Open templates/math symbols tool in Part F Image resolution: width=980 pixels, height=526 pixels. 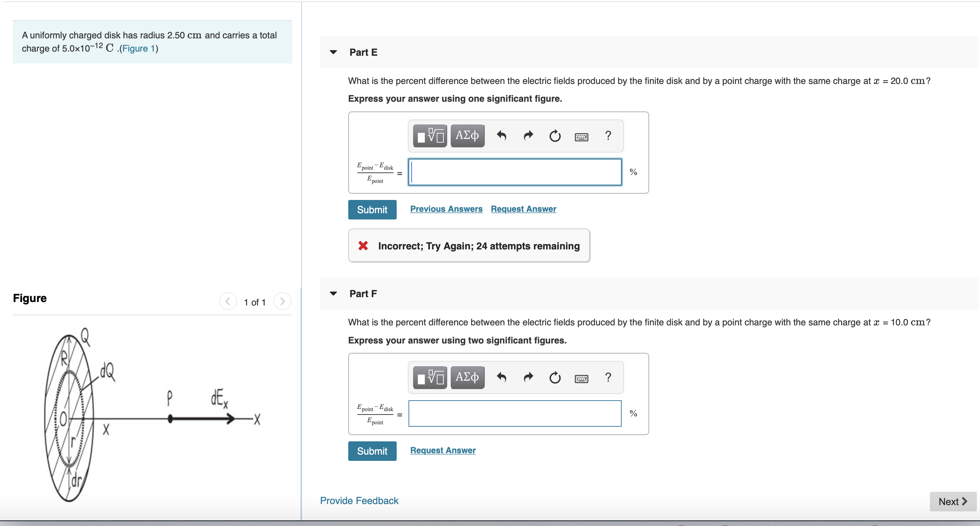(430, 377)
